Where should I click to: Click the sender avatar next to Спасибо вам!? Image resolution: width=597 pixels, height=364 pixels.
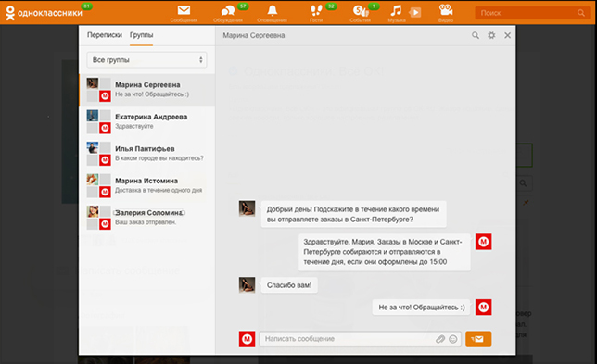tap(248, 285)
